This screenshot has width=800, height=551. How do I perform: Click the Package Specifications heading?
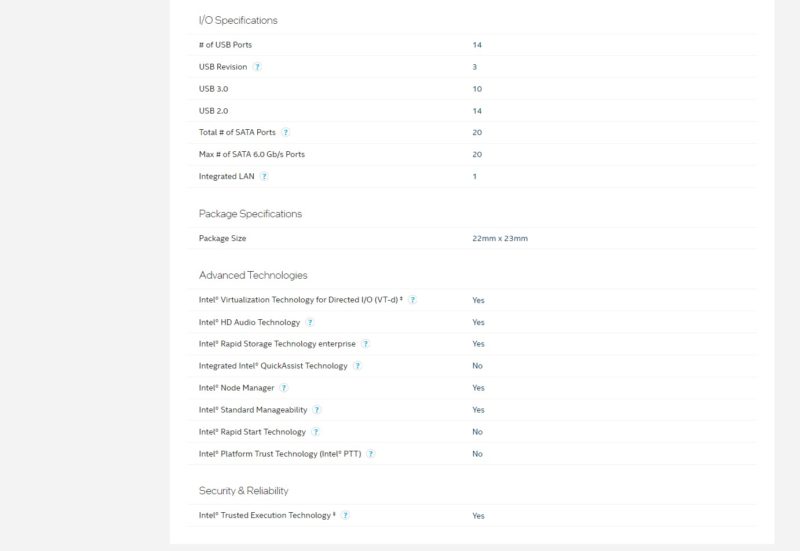(250, 214)
